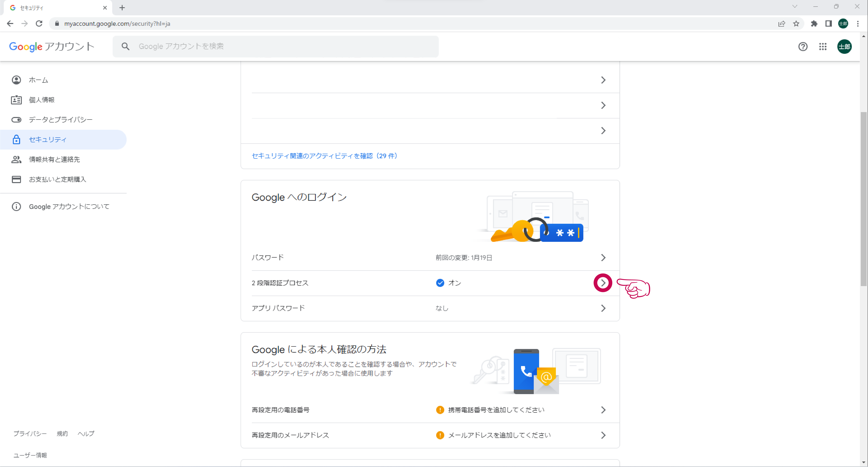This screenshot has height=467, width=868.
Task: Click the 携帯電話番号を追加してください text
Action: [x=496, y=410]
